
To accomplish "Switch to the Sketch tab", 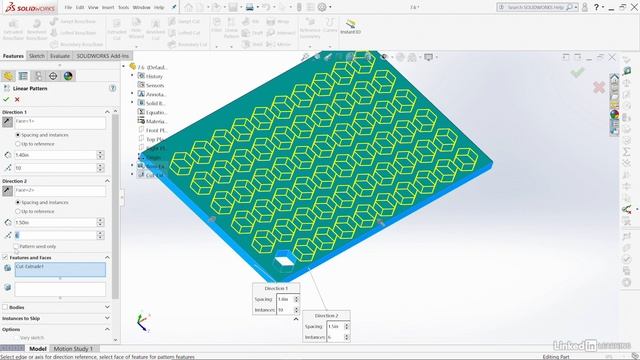I will point(37,56).
